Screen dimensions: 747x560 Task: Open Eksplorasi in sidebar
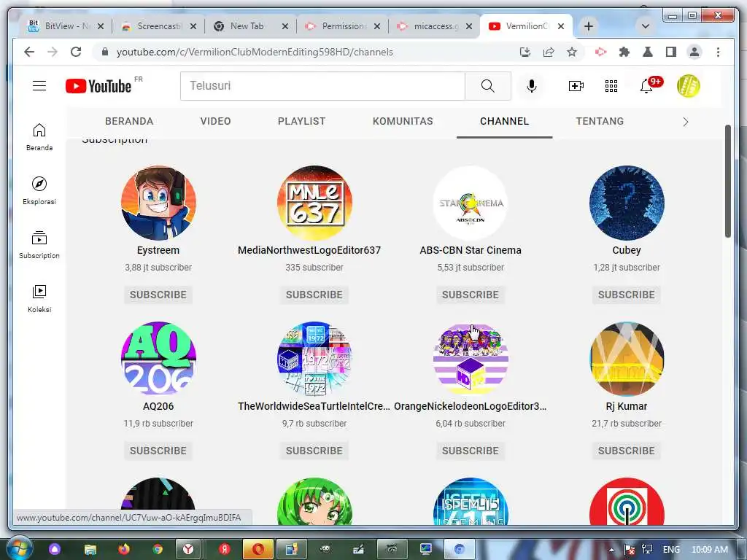[x=39, y=190]
